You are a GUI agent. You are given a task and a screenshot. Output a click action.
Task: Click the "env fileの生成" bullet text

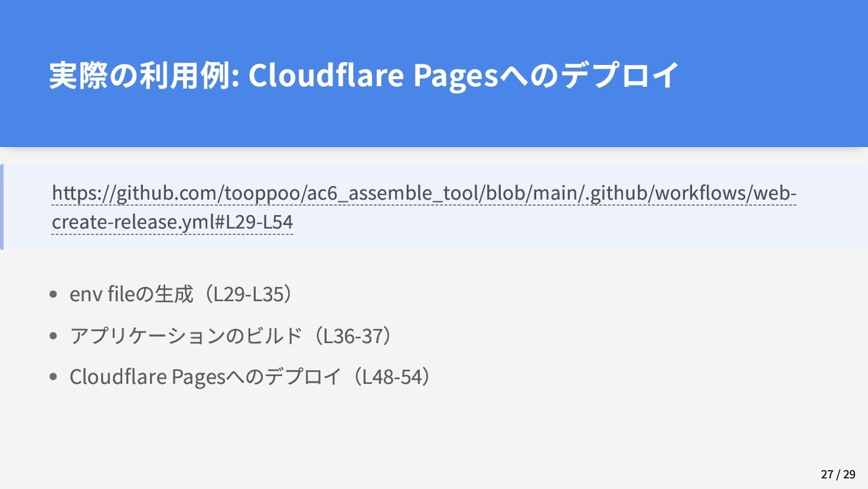click(x=131, y=294)
